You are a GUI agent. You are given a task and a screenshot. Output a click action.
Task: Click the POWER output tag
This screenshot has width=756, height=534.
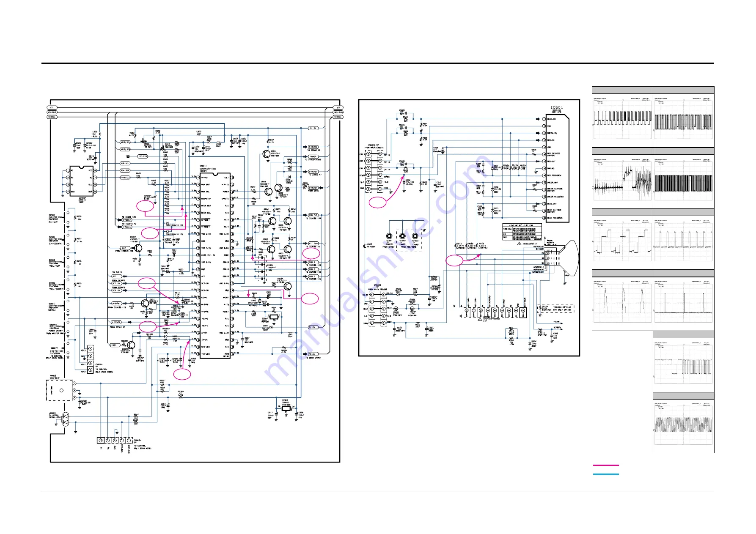pos(313,156)
